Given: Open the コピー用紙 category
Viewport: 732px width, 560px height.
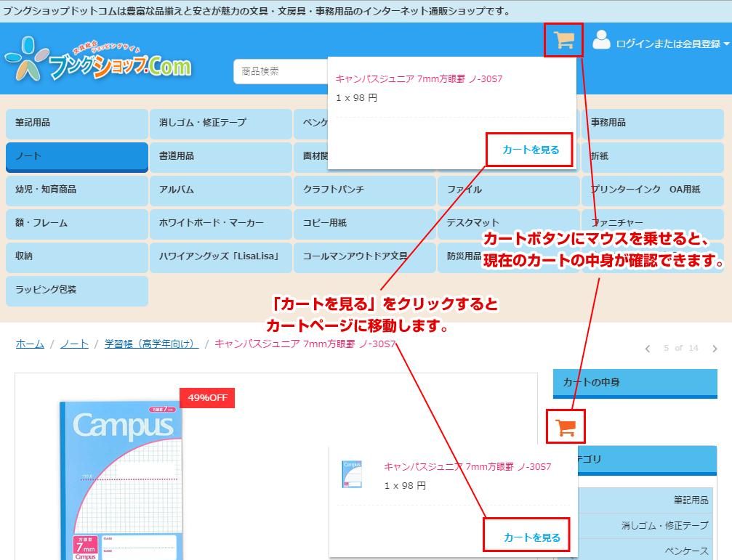Looking at the screenshot, I should point(365,224).
